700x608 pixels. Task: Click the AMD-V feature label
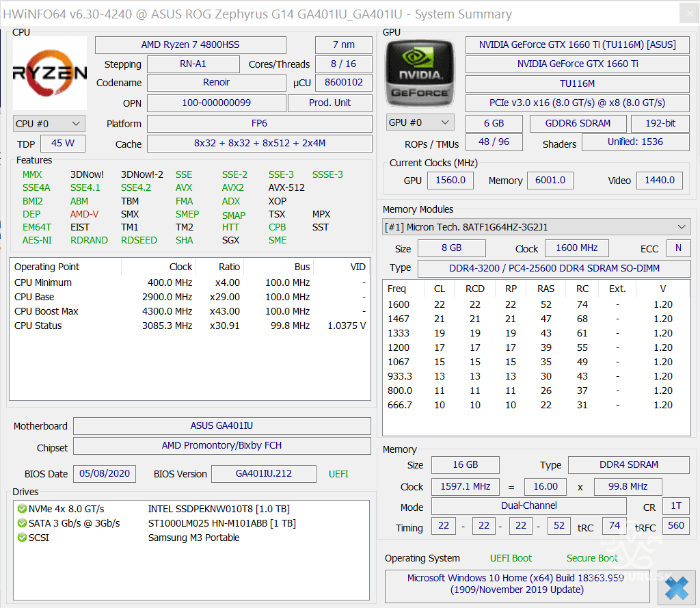[x=84, y=215]
